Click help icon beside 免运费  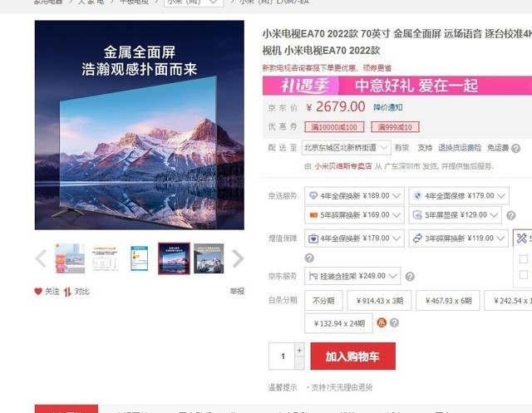tap(515, 148)
